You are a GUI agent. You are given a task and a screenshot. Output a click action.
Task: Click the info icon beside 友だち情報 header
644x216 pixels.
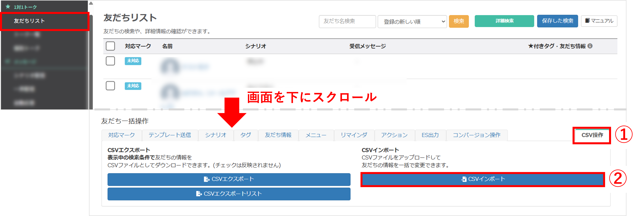coord(590,46)
